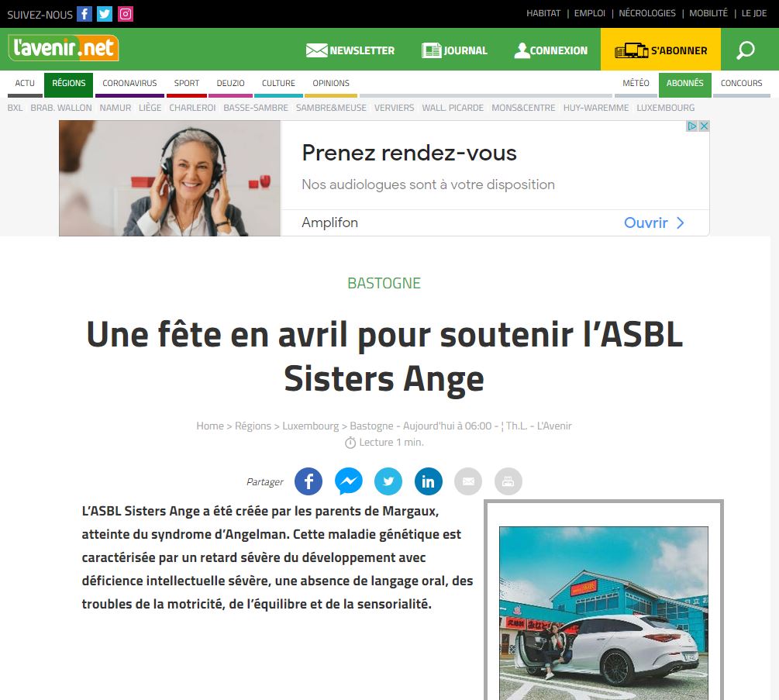This screenshot has width=779, height=700.
Task: Share article via Facebook round icon
Action: coord(308,481)
